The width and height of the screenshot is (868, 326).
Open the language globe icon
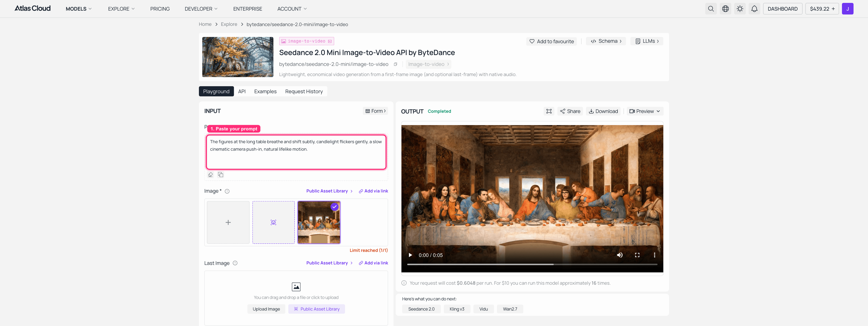pos(725,9)
